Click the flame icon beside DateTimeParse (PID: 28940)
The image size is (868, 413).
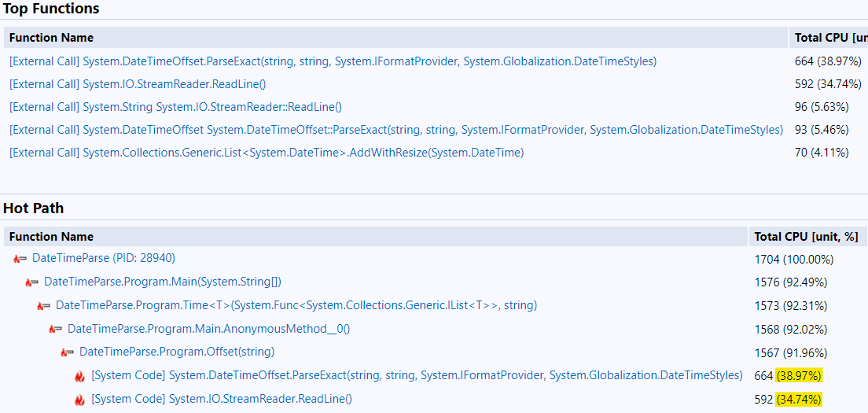coord(20,259)
